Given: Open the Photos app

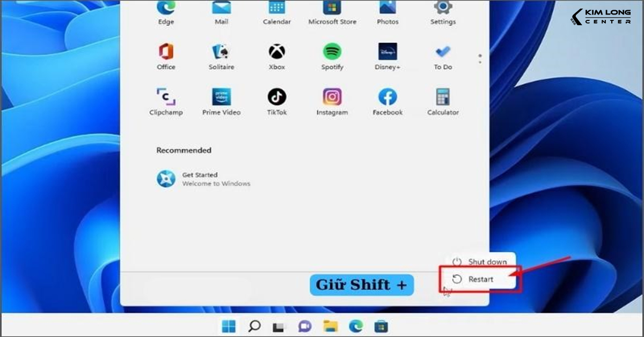Looking at the screenshot, I should pyautogui.click(x=387, y=9).
